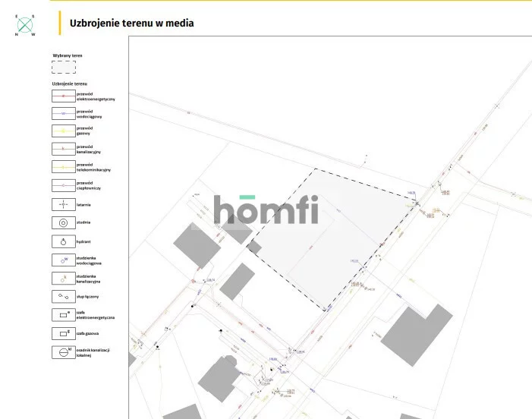Click the słup łączony legend icon
The width and height of the screenshot is (532, 419).
pos(63,296)
